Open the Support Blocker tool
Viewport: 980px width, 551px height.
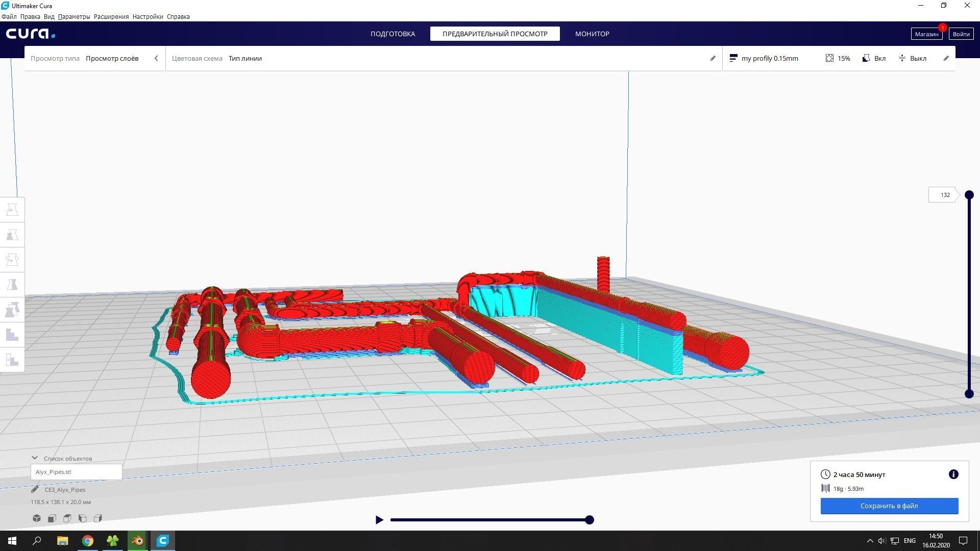pos(12,360)
